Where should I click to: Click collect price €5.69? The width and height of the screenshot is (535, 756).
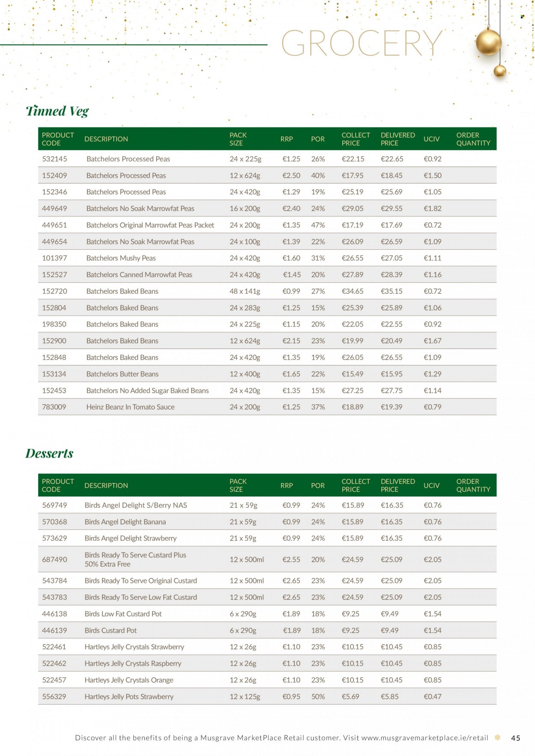351,697
